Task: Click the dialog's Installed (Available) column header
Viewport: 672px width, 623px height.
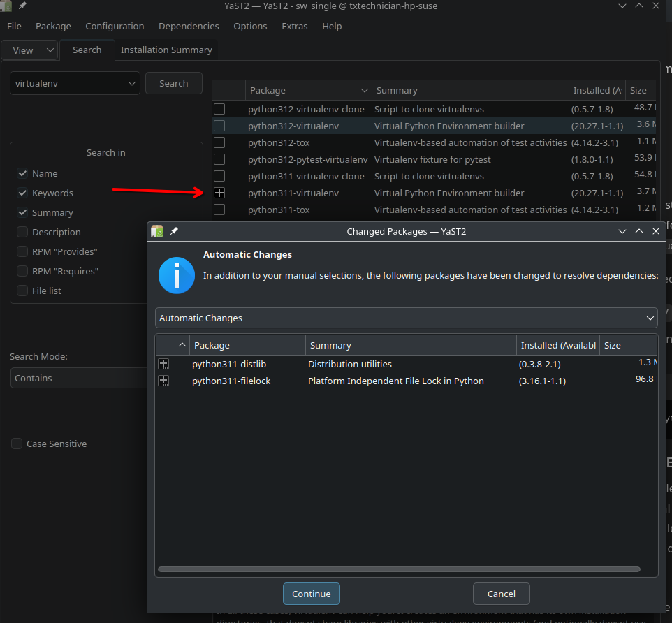Action: click(558, 345)
